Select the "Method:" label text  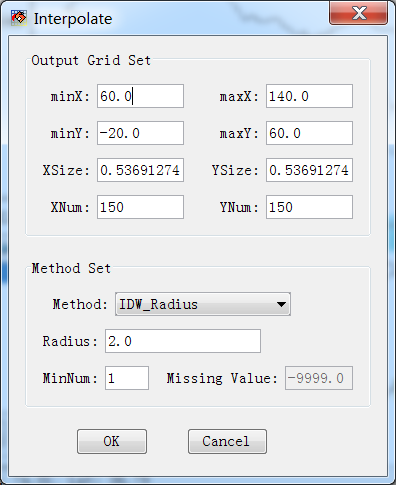tap(80, 305)
